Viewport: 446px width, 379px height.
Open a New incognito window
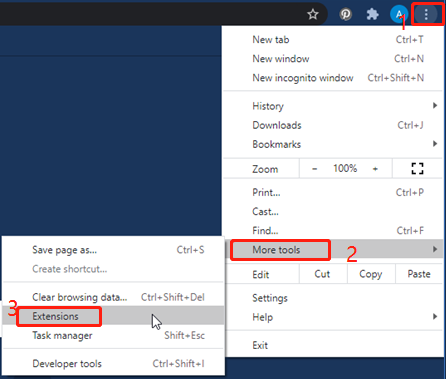(333, 78)
